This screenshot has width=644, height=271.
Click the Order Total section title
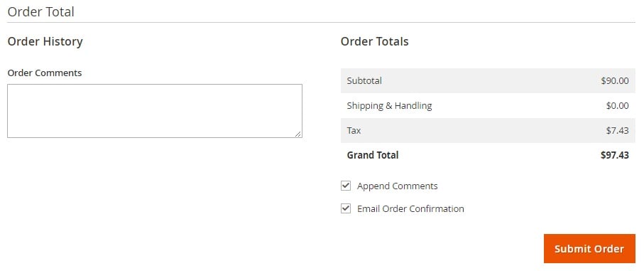(x=41, y=11)
